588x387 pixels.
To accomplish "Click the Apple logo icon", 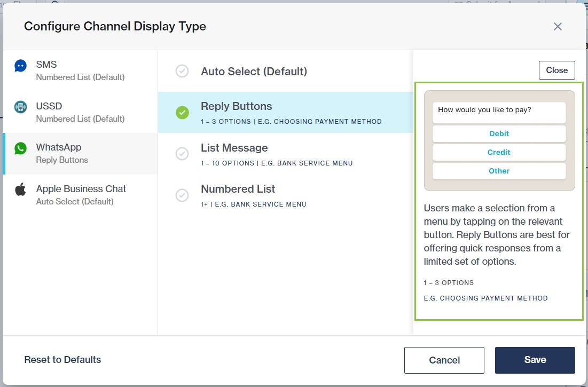I will coord(20,189).
